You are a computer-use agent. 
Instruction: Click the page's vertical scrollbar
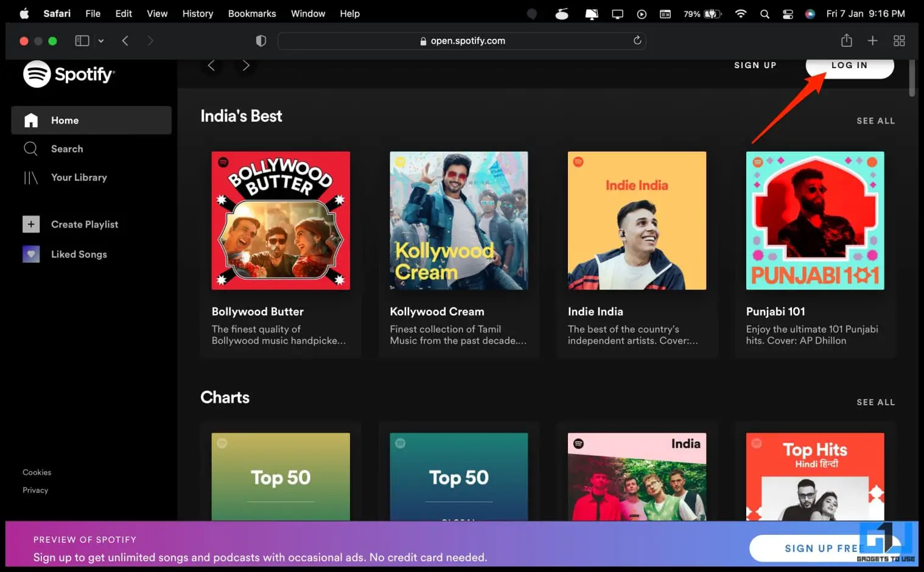pyautogui.click(x=912, y=78)
